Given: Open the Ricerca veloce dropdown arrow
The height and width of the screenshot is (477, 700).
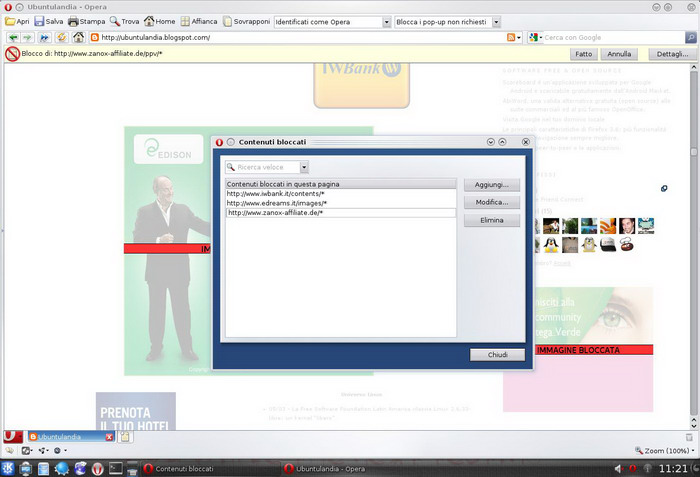Looking at the screenshot, I should (304, 167).
